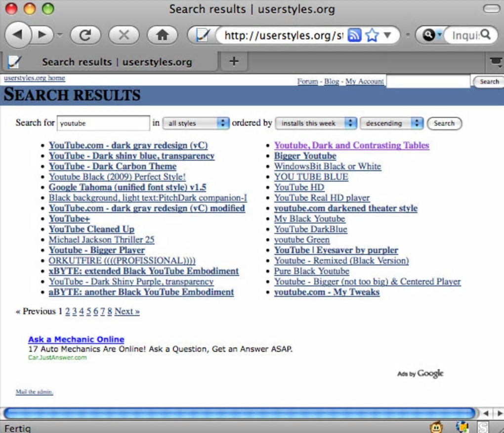
Task: Open 'YouTube HD' link
Action: click(299, 187)
